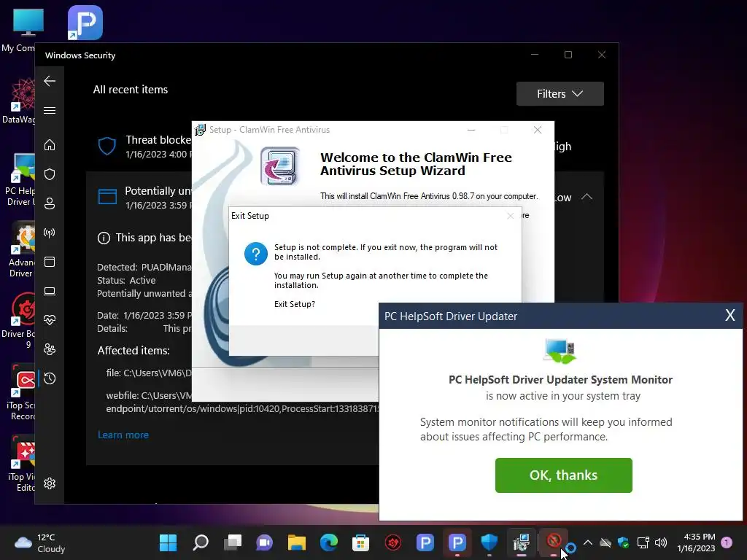This screenshot has height=560, width=747.
Task: Open the Windows Start menu
Action: pyautogui.click(x=168, y=542)
